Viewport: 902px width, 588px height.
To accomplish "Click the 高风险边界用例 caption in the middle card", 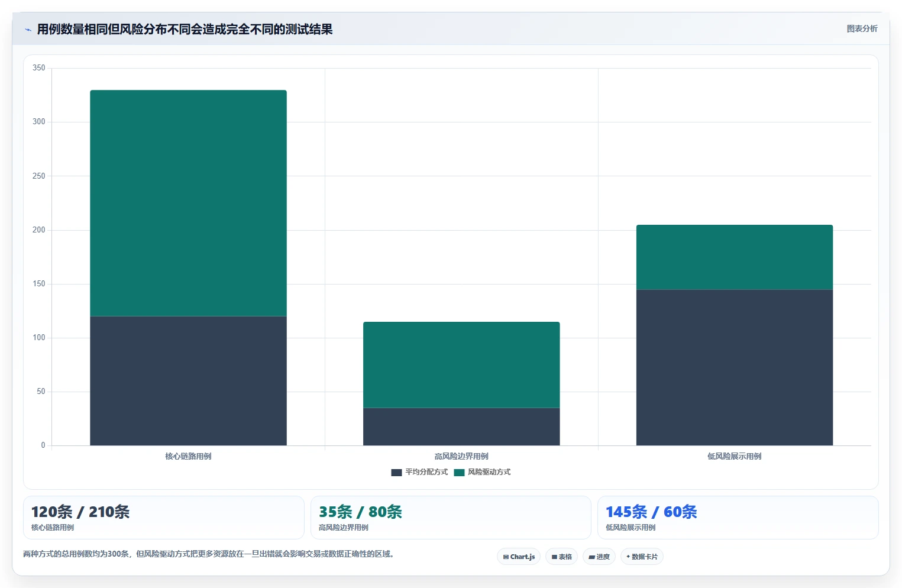I will (x=344, y=528).
